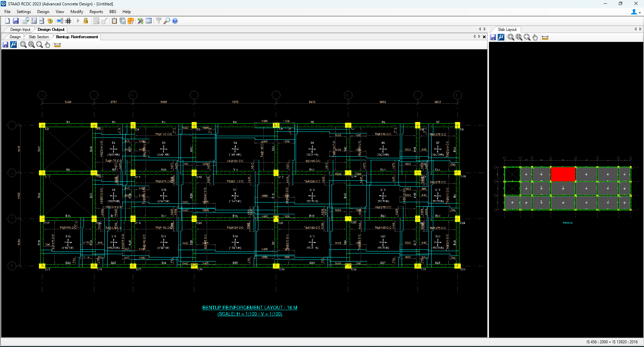The image size is (644, 347).
Task: Open the Reports menu
Action: point(96,12)
